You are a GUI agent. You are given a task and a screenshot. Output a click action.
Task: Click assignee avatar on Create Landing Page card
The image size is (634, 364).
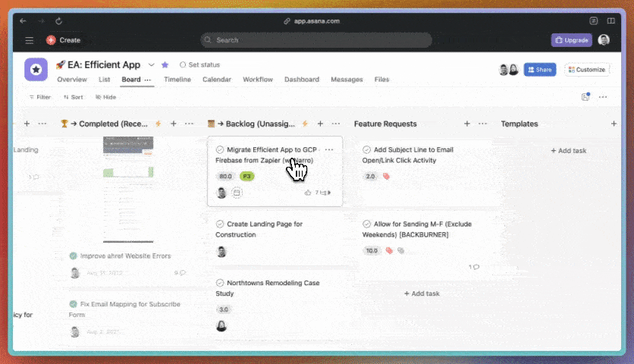[221, 252]
